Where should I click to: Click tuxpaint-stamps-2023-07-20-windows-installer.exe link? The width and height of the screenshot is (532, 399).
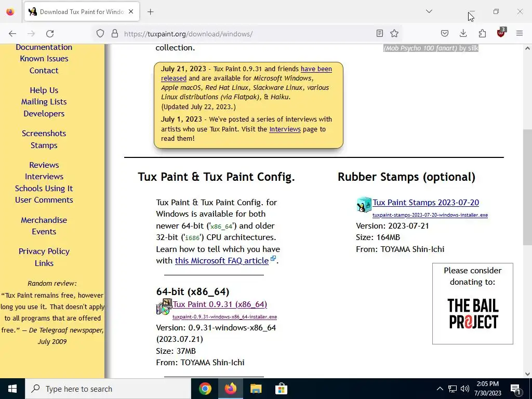tap(430, 215)
